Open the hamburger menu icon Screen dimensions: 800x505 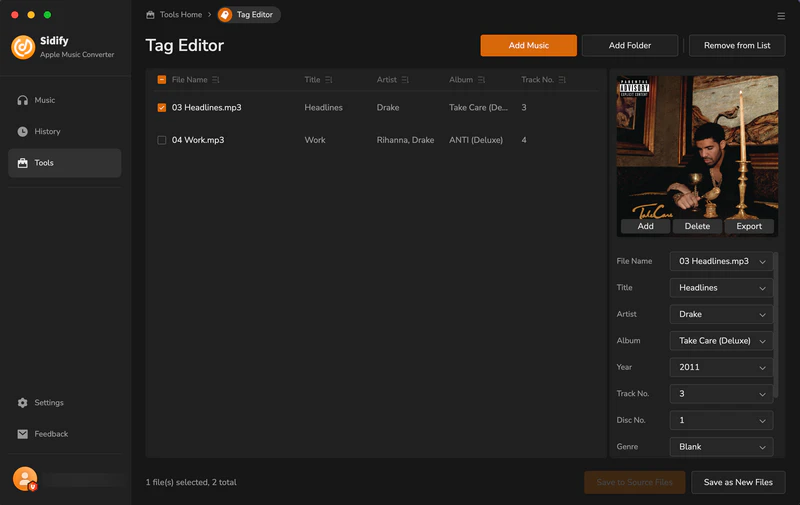781,16
